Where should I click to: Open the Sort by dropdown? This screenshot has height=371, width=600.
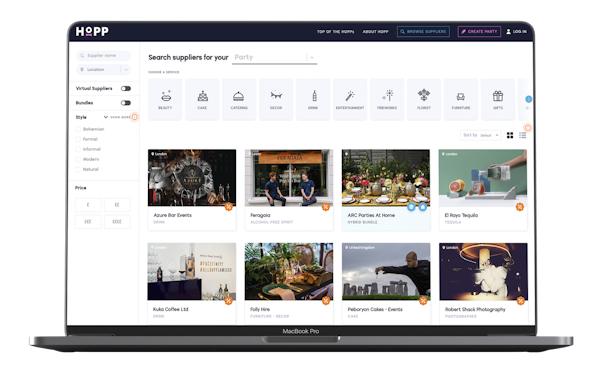tap(480, 135)
